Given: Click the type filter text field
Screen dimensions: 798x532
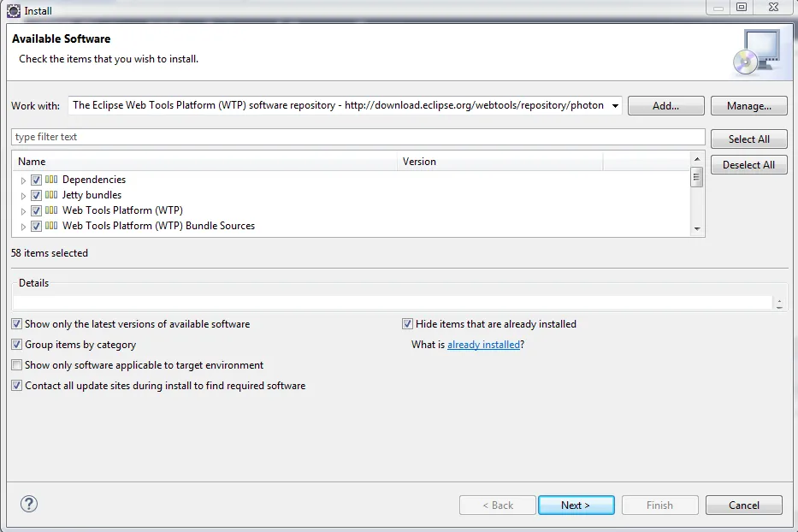Looking at the screenshot, I should [x=358, y=137].
